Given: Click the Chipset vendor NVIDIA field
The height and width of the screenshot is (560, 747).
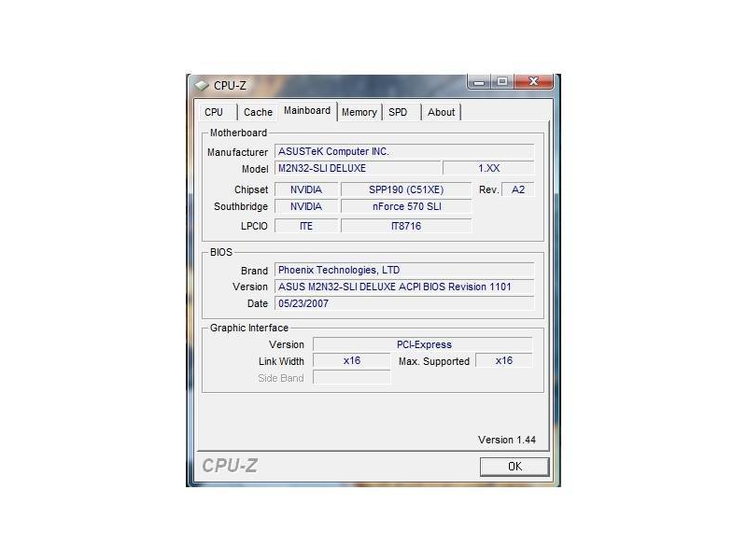Looking at the screenshot, I should 306,189.
